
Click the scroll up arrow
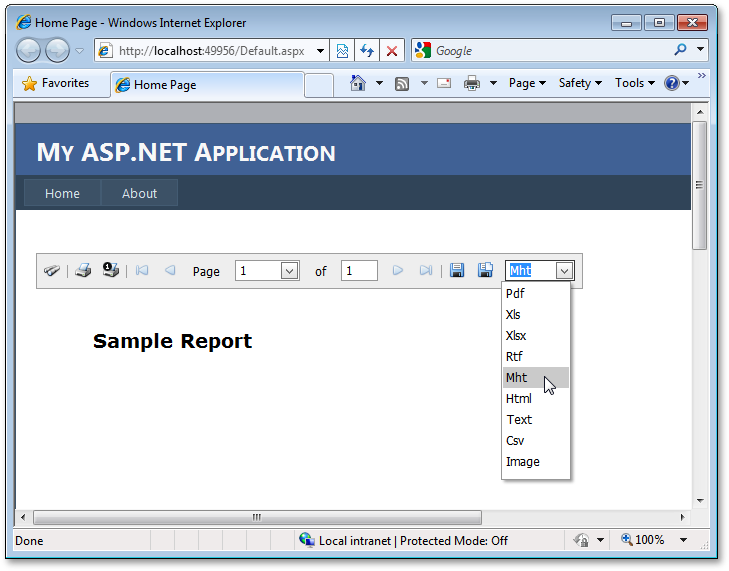point(700,112)
